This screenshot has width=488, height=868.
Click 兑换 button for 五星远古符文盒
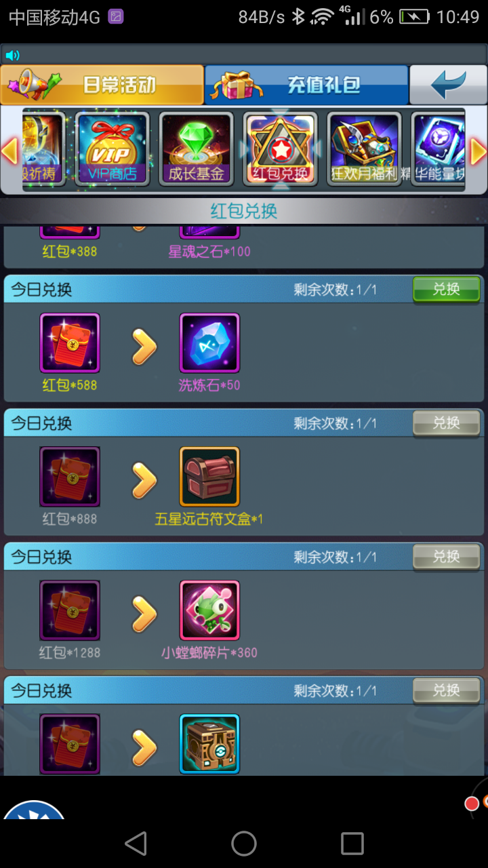[x=446, y=423]
